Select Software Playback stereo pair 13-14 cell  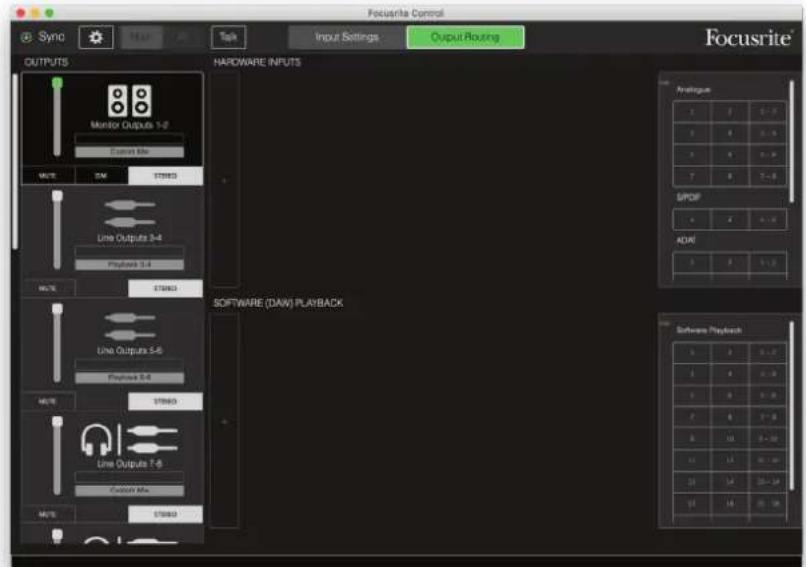(768, 482)
